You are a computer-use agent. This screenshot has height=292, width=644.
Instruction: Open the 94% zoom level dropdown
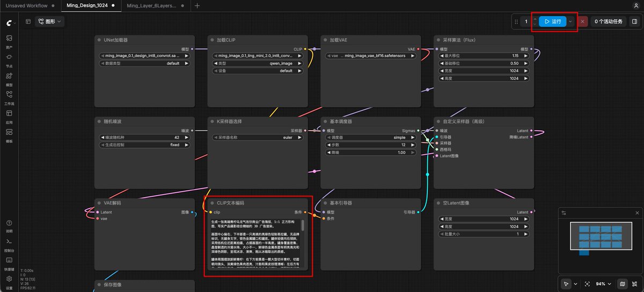coord(603,283)
